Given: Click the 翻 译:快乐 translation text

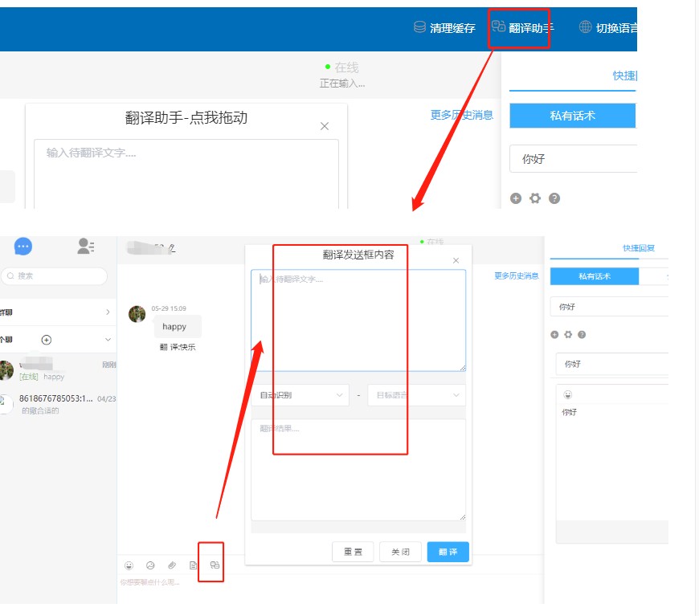Looking at the screenshot, I should tap(178, 347).
